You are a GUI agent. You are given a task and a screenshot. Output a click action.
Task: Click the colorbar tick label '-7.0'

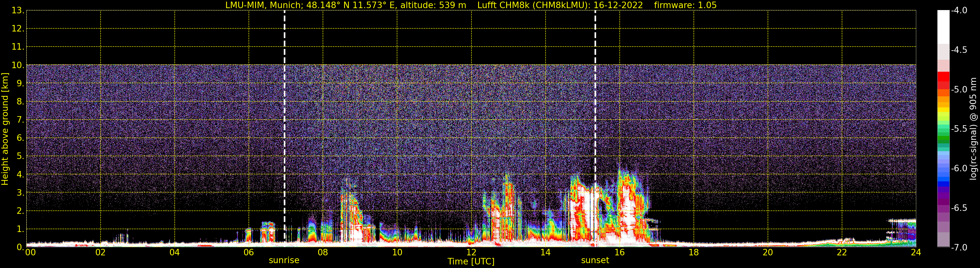point(959,248)
